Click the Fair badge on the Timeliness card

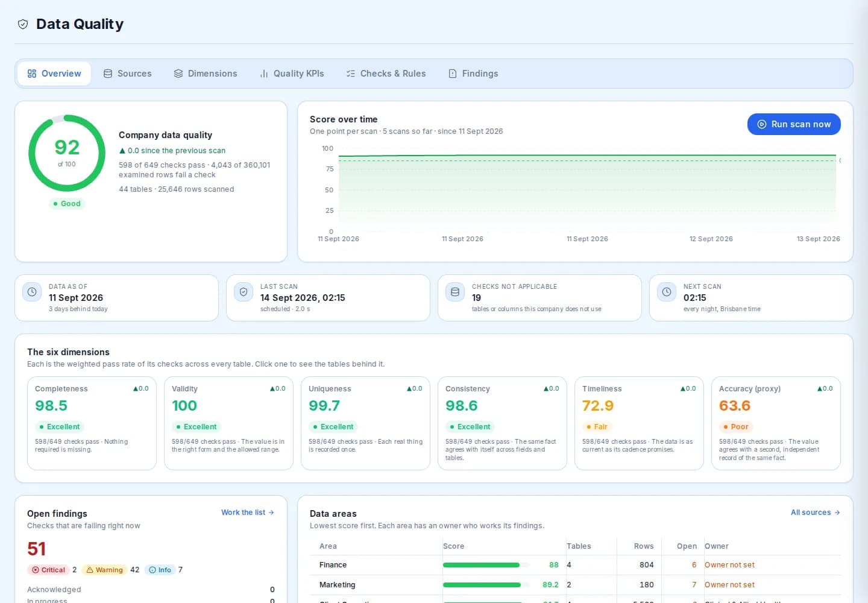pyautogui.click(x=596, y=427)
